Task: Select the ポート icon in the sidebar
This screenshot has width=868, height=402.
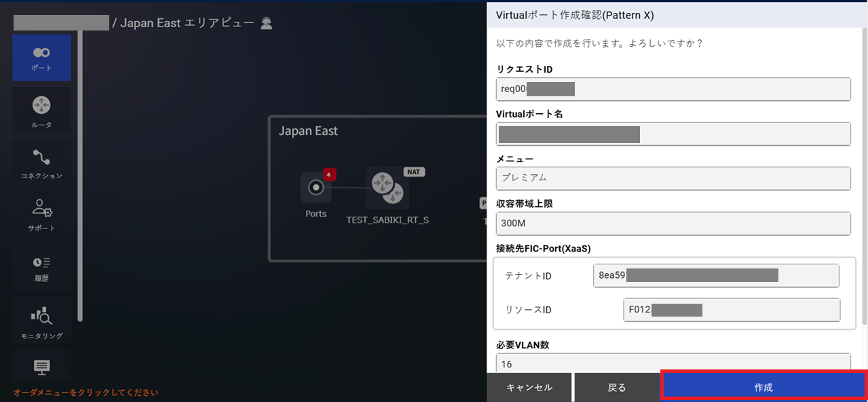Action: tap(41, 58)
